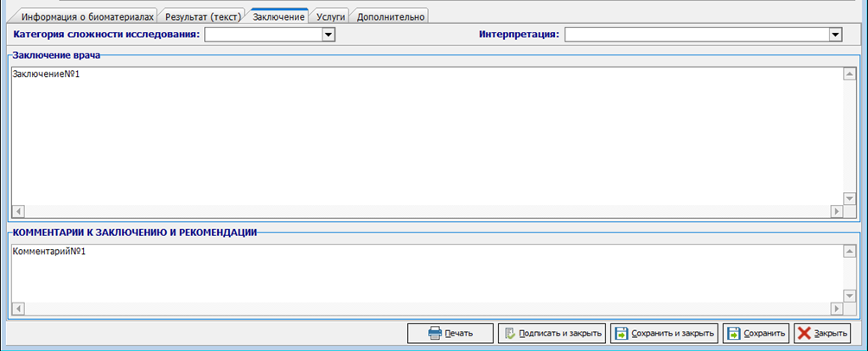
Task: Click the Интерпретация combo box field
Action: [696, 35]
